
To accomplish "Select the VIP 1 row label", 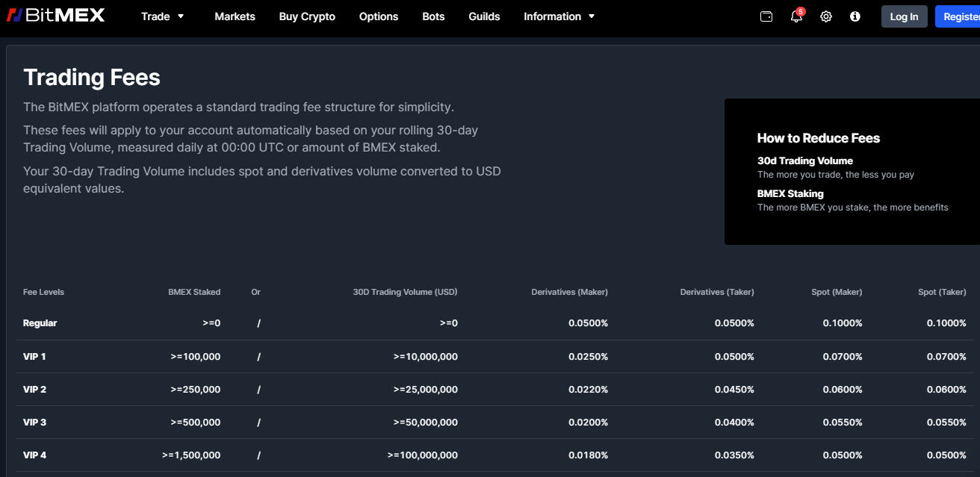I will click(x=34, y=357).
